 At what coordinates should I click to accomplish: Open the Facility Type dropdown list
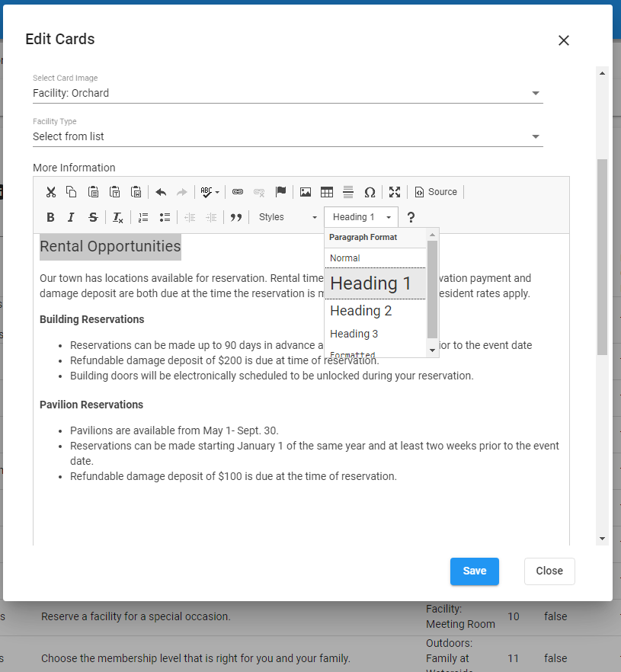click(287, 136)
